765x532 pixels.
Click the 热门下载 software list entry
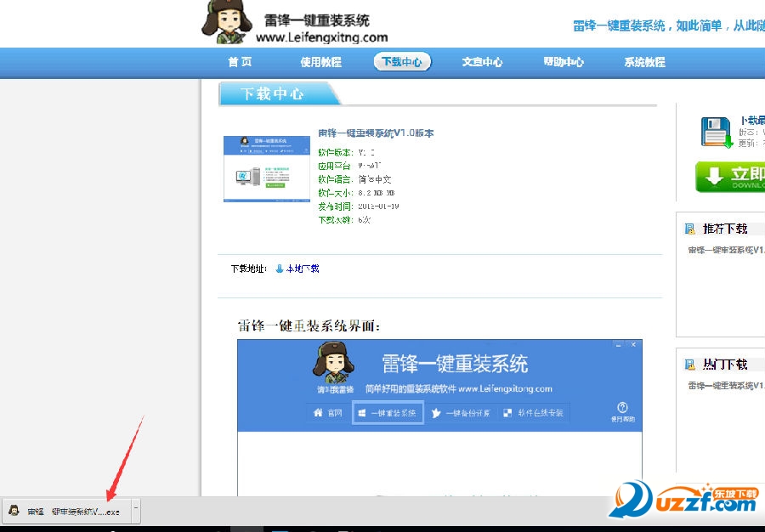726,386
